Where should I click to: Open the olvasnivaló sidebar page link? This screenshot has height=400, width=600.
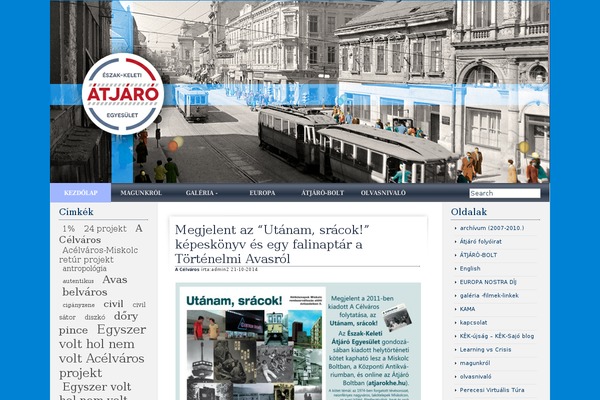[475, 377]
